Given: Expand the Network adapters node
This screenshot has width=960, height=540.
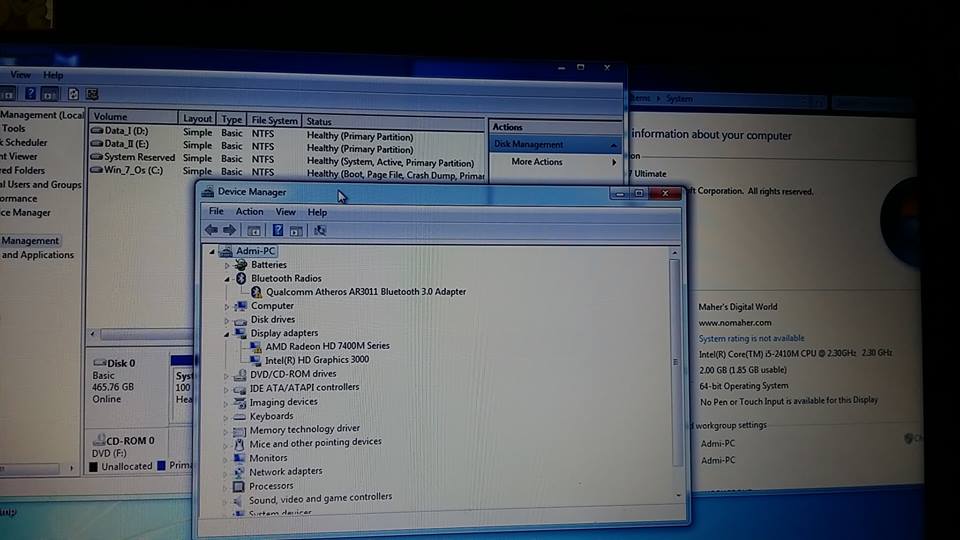Looking at the screenshot, I should (x=225, y=473).
